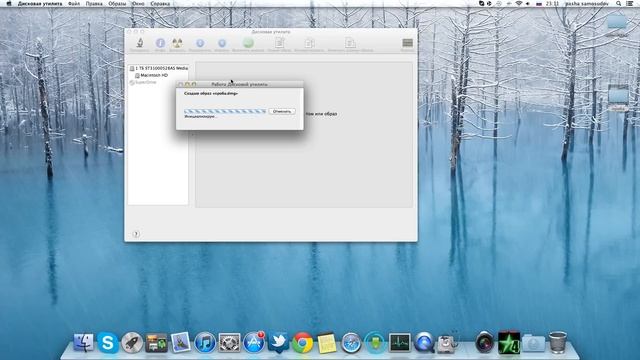
Task: Open Spotlight search in the menu bar
Action: point(619,4)
